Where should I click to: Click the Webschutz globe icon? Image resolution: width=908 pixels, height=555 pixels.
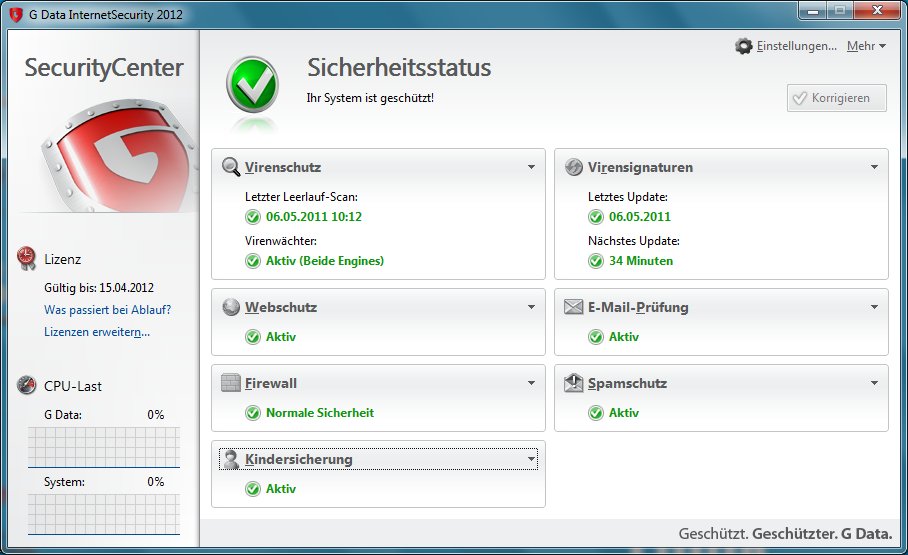click(x=231, y=307)
